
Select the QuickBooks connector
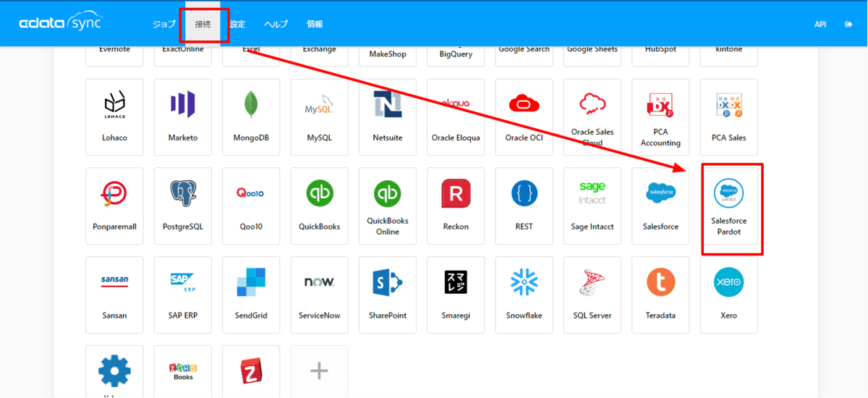[319, 206]
